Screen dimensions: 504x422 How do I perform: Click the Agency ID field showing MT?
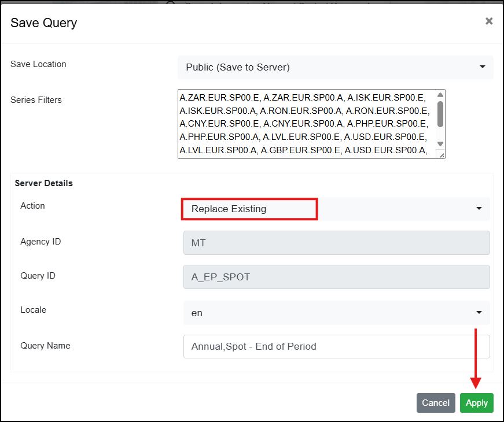point(336,243)
